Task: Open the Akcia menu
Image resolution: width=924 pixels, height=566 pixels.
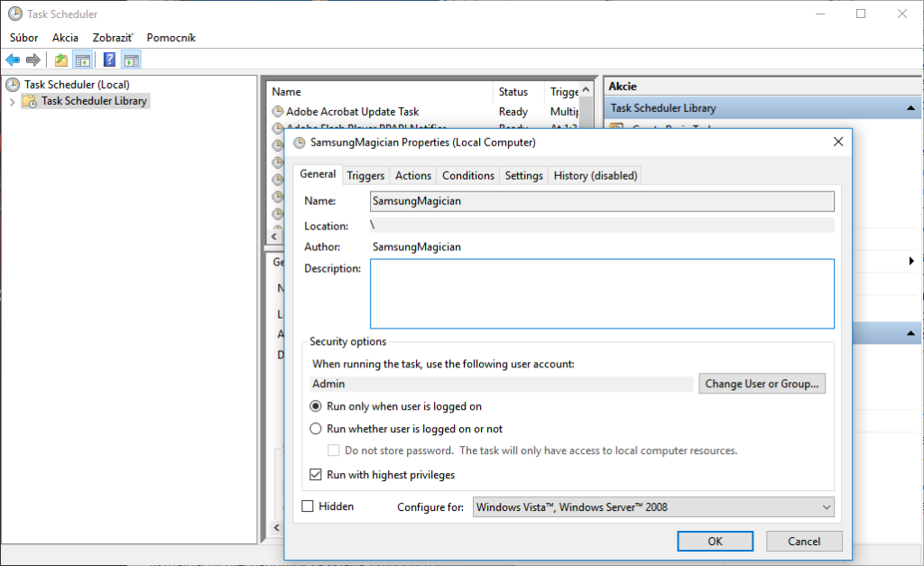Action: pyautogui.click(x=65, y=38)
